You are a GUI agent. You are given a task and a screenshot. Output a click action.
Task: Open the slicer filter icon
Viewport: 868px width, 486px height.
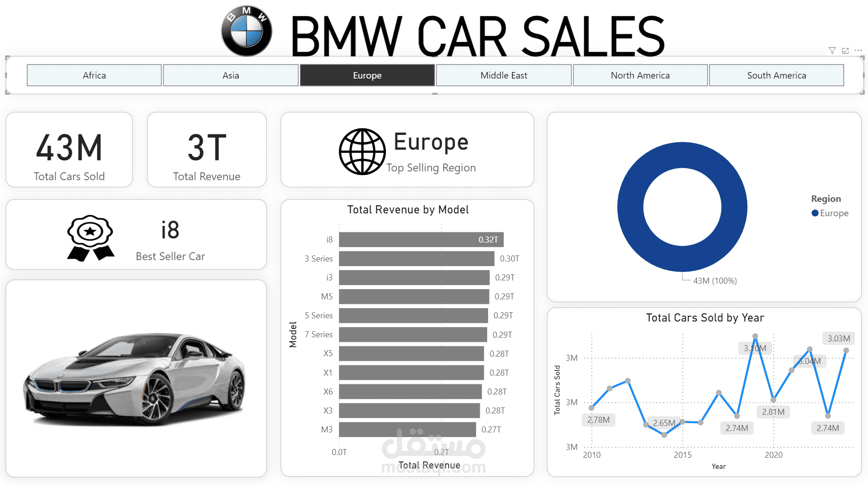coord(832,50)
